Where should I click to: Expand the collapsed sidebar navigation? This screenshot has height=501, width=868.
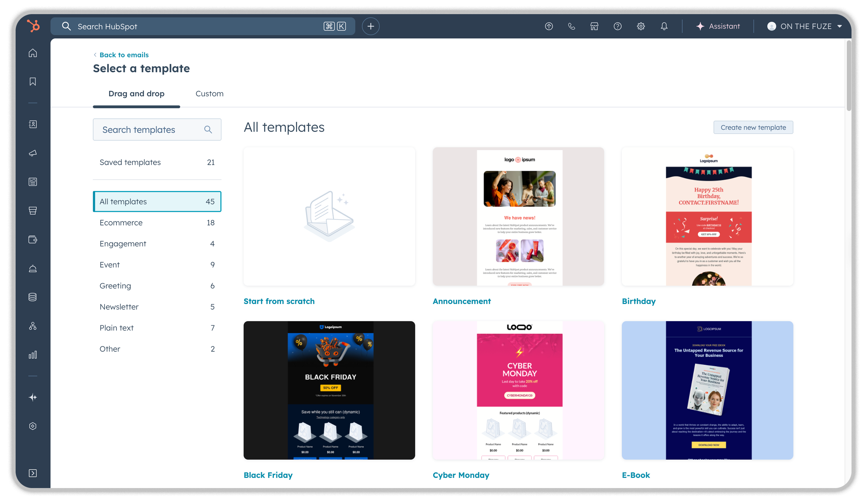click(x=33, y=473)
